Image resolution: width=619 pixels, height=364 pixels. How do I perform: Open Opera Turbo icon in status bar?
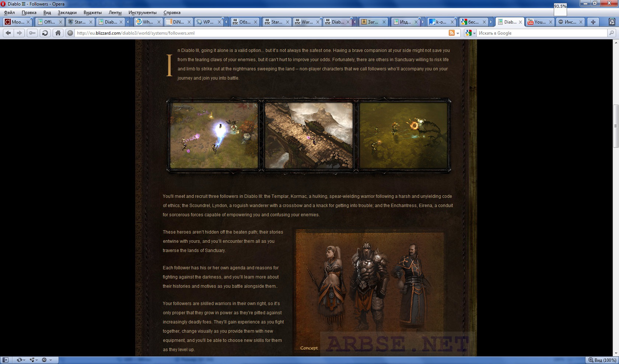click(44, 360)
